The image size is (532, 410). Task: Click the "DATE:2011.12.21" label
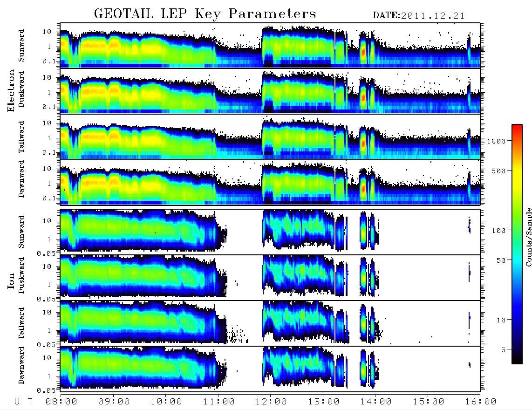tap(419, 16)
